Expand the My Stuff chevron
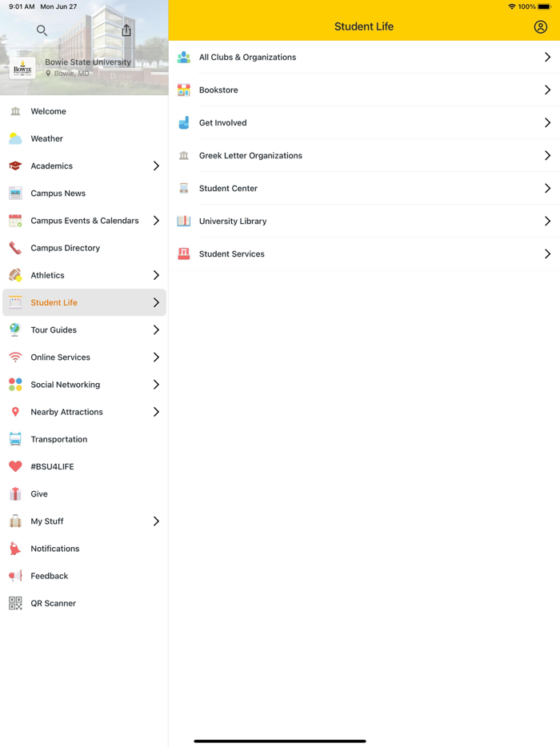The image size is (560, 747). pyautogui.click(x=156, y=521)
